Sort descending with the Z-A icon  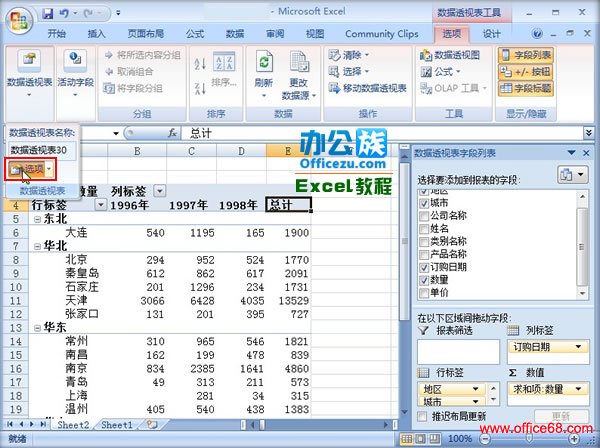pyautogui.click(x=200, y=88)
